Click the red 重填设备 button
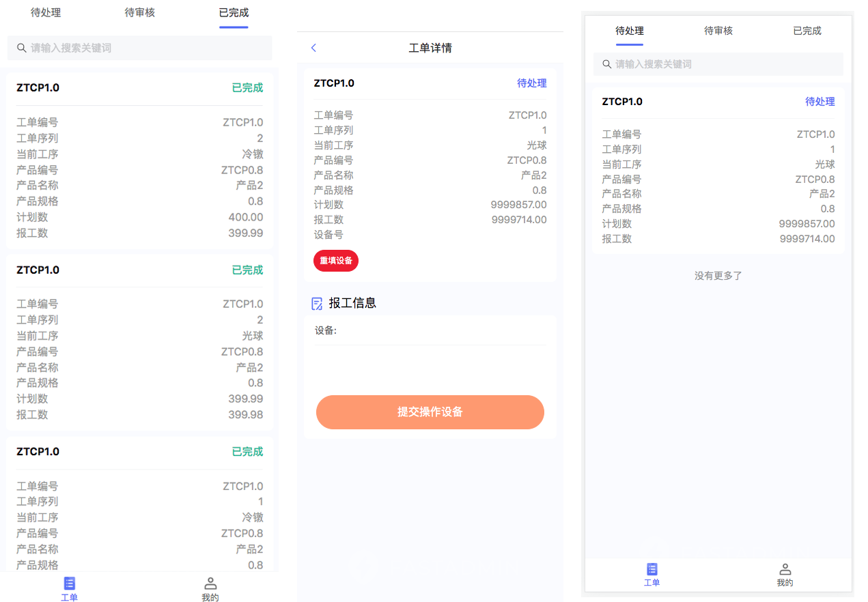The height and width of the screenshot is (602, 868). (336, 261)
